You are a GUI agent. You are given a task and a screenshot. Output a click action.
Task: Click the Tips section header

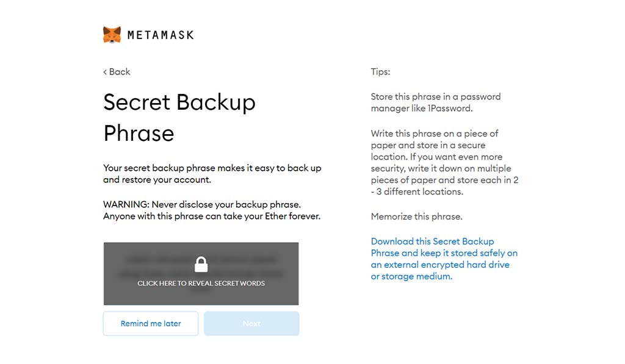pos(380,71)
